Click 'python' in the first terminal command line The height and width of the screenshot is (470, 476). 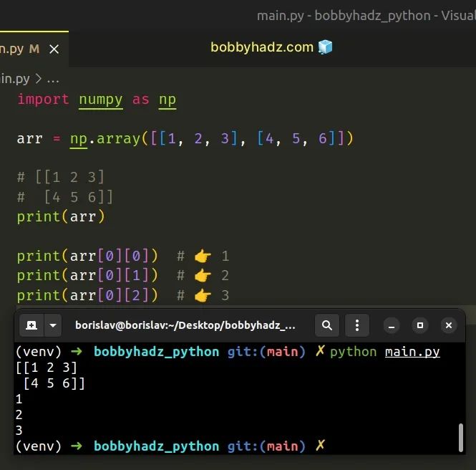click(354, 352)
